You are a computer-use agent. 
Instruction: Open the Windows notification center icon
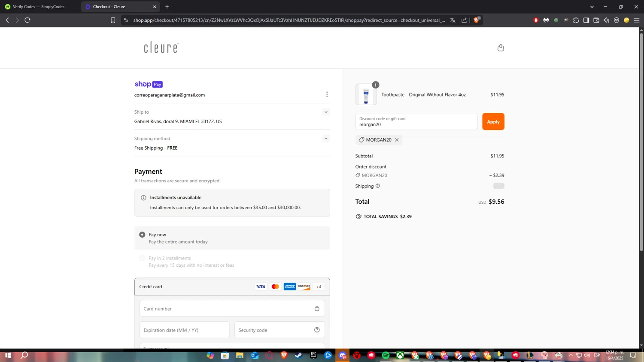pos(633,355)
